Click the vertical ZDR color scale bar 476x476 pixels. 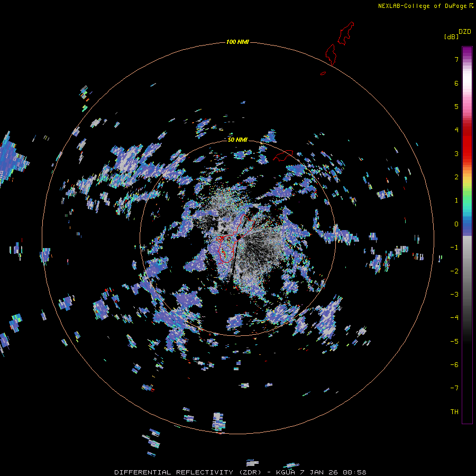click(x=467, y=235)
